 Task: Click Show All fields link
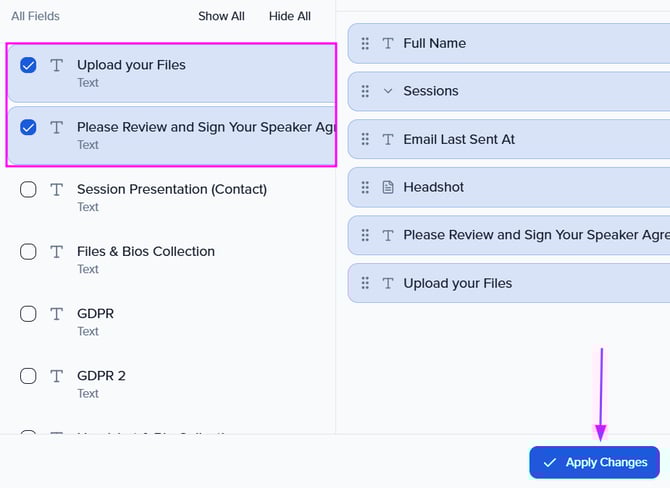221,16
